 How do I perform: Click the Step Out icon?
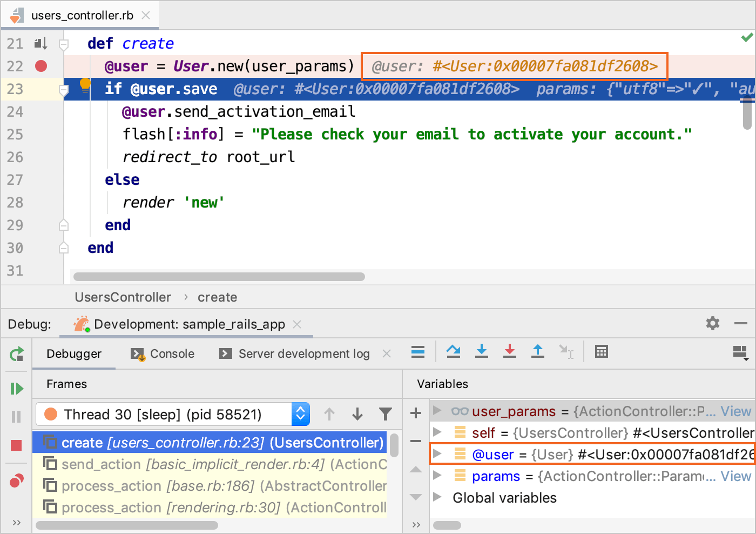(x=538, y=352)
